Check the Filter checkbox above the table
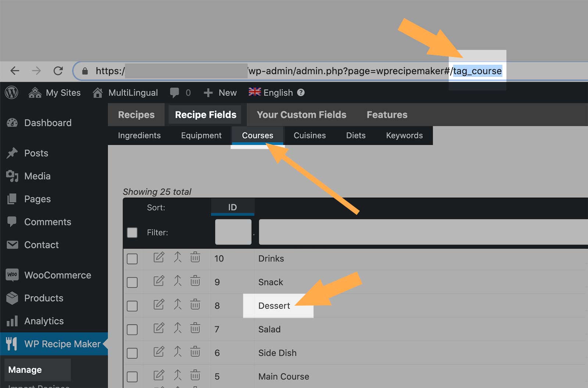Image resolution: width=588 pixels, height=388 pixels. click(x=132, y=232)
